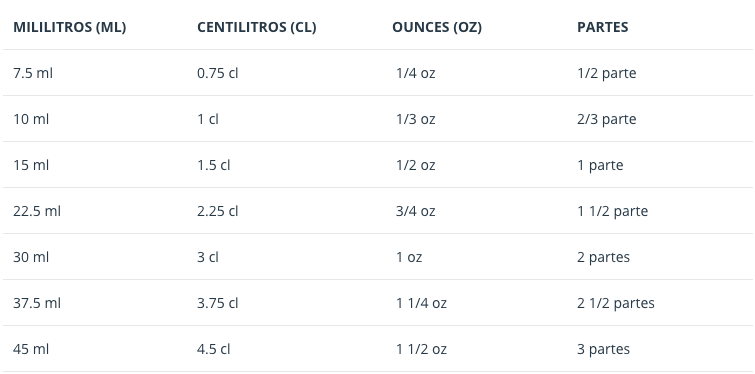Click the 1/2 parte cell
This screenshot has width=755, height=374.
607,73
